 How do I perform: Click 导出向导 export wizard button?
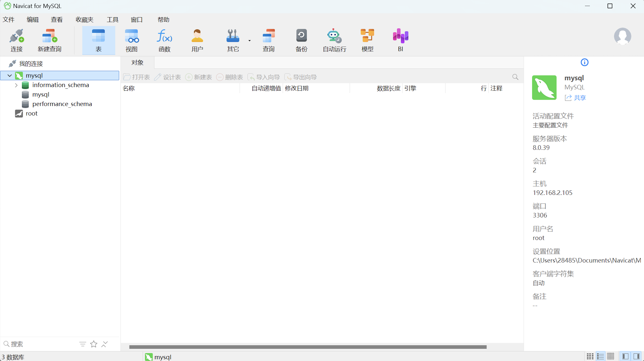(300, 77)
